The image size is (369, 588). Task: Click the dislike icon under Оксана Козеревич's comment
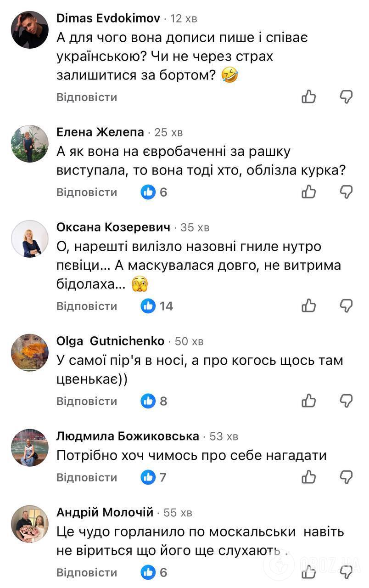(x=346, y=305)
